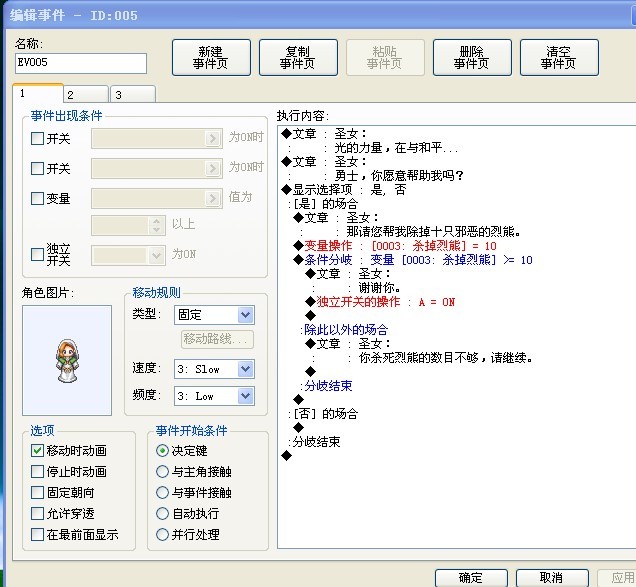Cancel with the 取消 button
The width and height of the screenshot is (636, 587).
click(x=552, y=577)
